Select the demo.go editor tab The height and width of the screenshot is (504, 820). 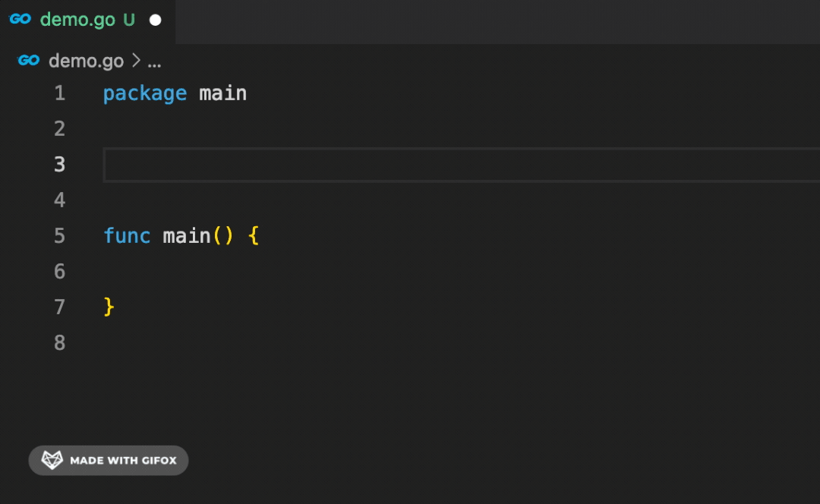77,20
